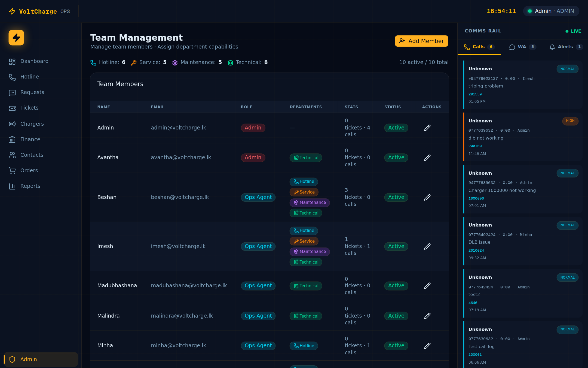Click Madubhashana's Active status badge
Screen dimensions: 588x368
[396, 285]
